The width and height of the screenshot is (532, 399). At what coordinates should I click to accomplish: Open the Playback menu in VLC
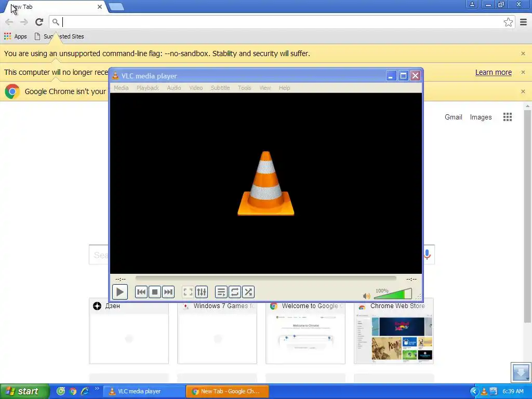point(148,88)
